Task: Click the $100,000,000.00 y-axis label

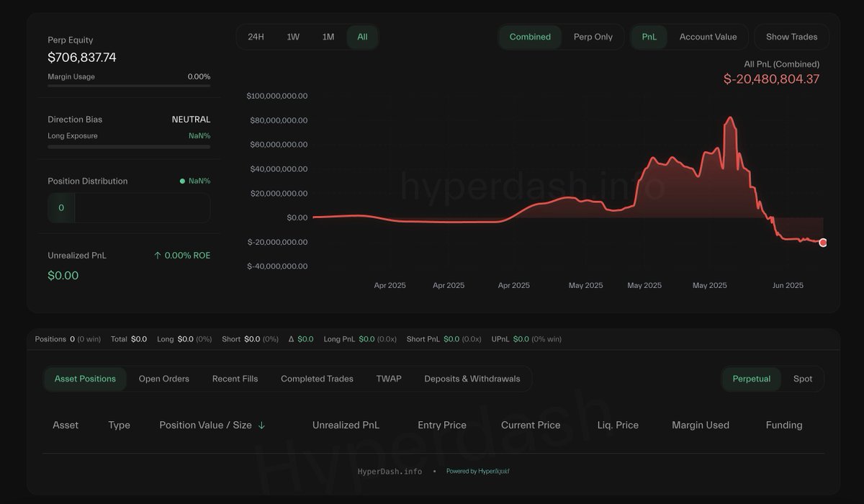Action: click(x=277, y=96)
